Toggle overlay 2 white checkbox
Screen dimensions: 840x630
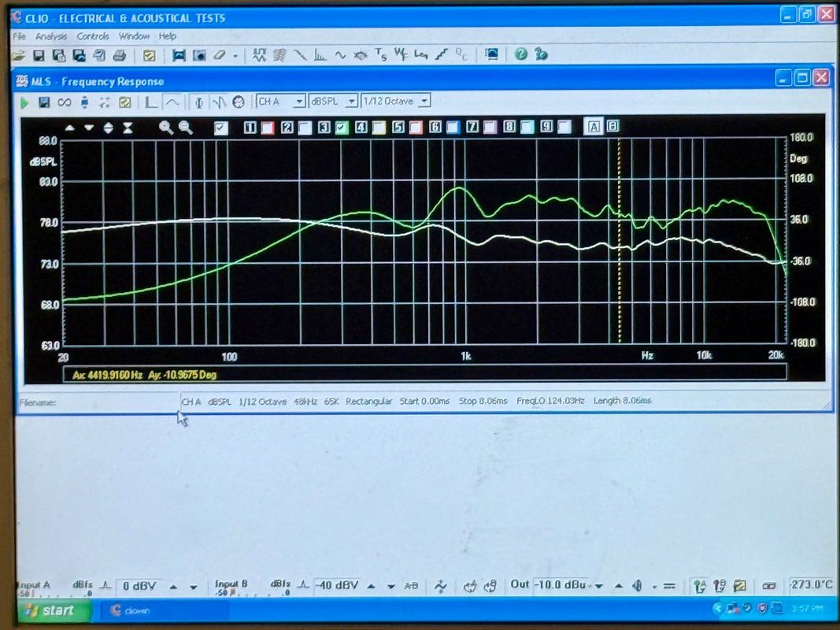tap(305, 128)
